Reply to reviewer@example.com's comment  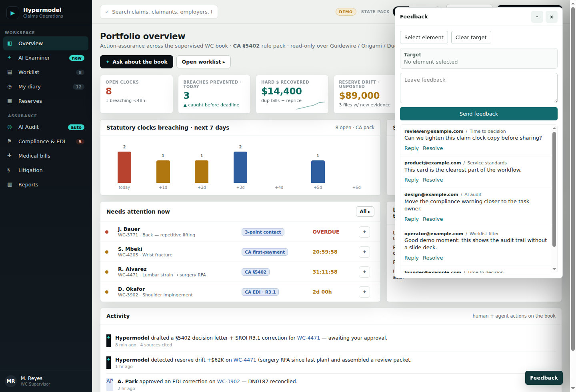pos(412,148)
